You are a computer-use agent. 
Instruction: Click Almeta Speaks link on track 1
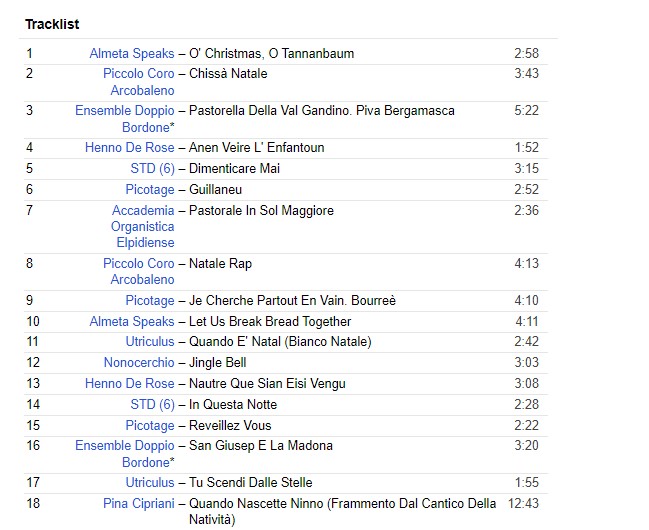click(x=131, y=53)
